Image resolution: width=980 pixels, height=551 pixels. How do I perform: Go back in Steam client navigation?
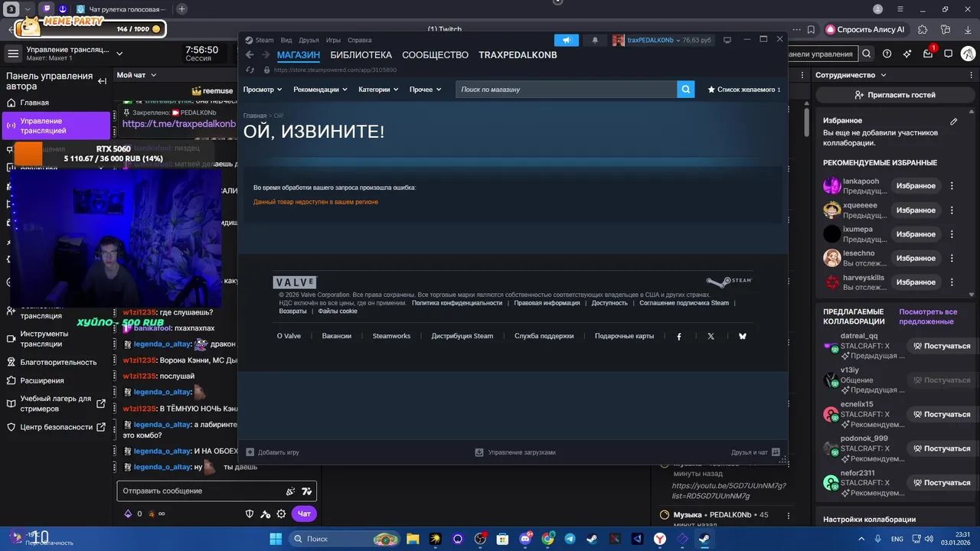pos(250,55)
